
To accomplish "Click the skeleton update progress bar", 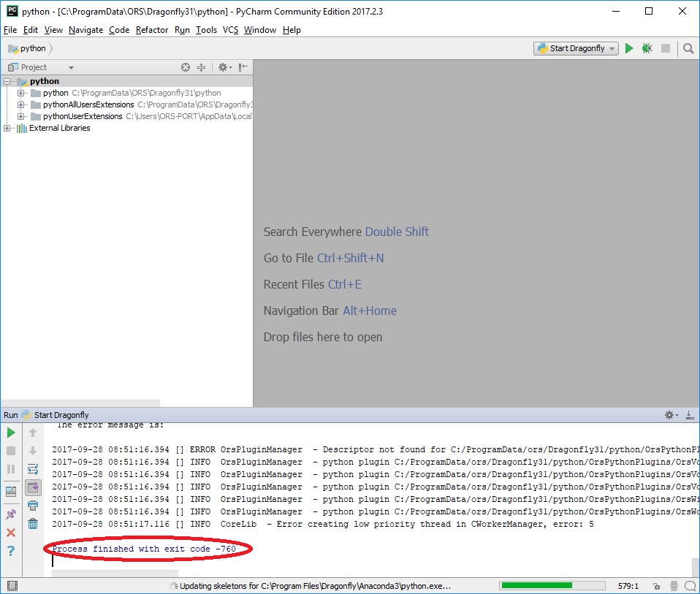I will click(x=552, y=585).
